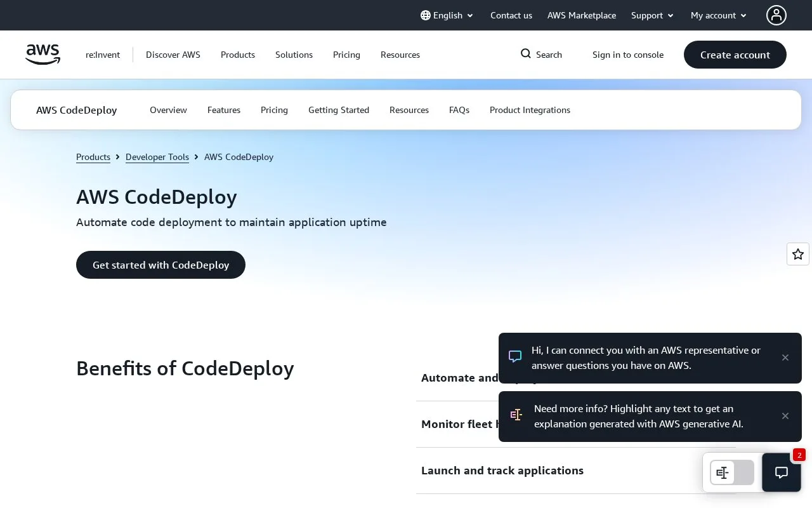Expand Launch and track applications section
812x508 pixels.
[x=576, y=471]
